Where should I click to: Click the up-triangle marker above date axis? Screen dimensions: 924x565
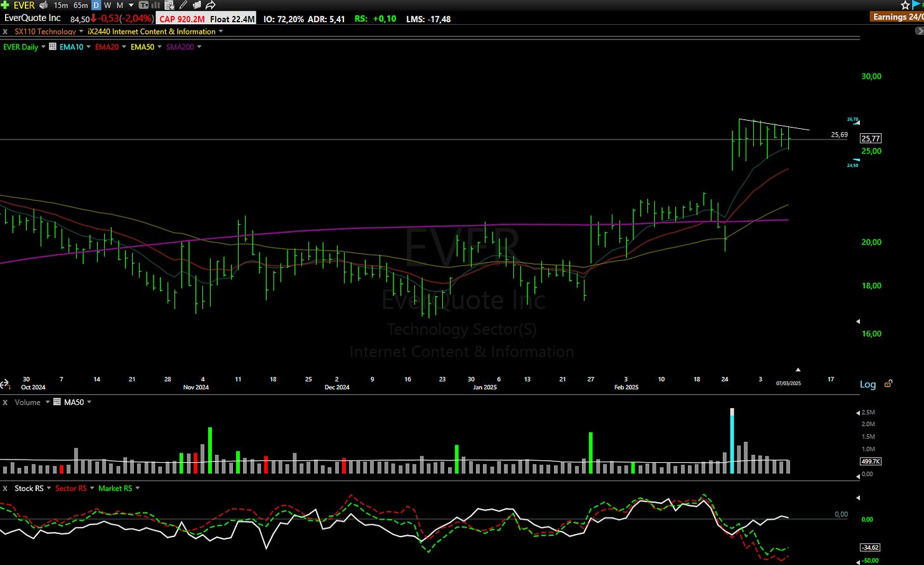tap(798, 369)
